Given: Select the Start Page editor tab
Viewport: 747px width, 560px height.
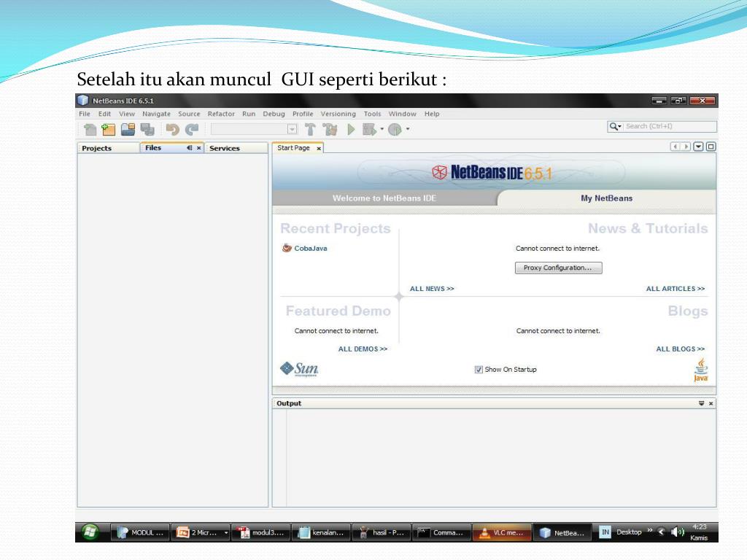Looking at the screenshot, I should [x=293, y=147].
